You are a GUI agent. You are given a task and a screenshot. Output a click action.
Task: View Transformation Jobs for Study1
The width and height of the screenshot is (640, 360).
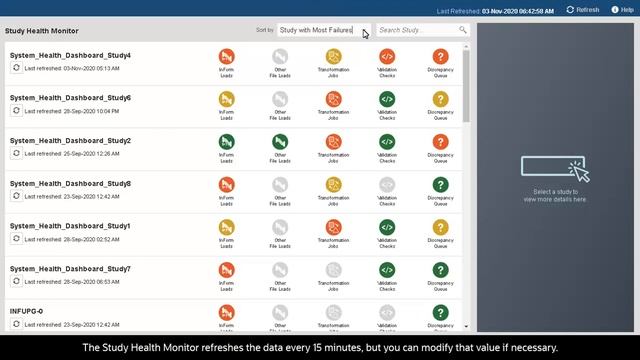coord(333,227)
